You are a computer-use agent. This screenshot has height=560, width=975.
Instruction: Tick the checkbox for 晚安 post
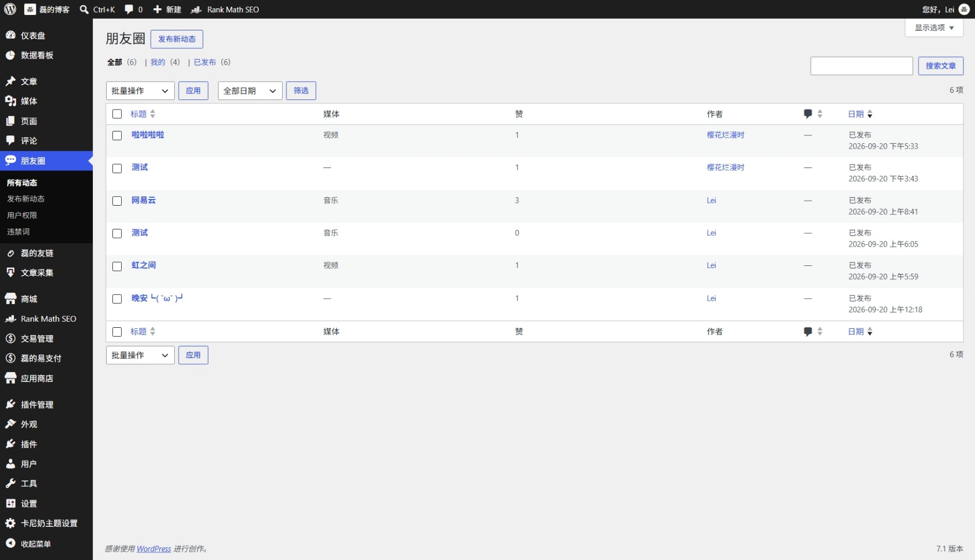(117, 299)
